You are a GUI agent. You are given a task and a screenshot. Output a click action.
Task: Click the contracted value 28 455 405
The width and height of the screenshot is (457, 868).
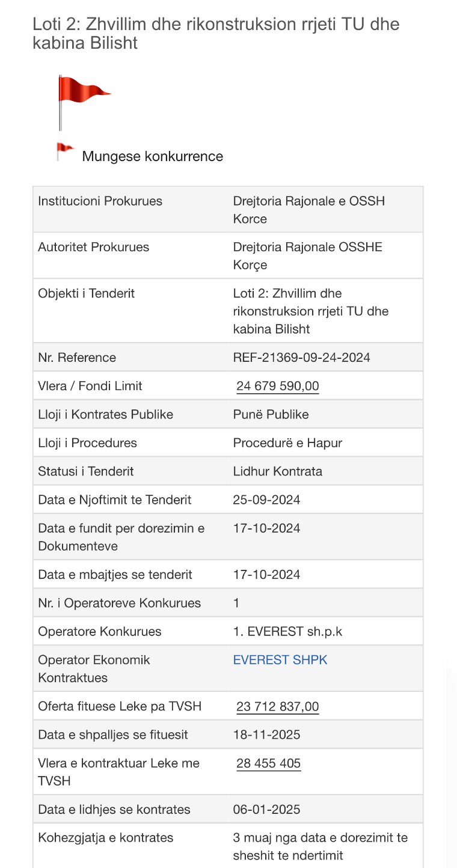[x=269, y=763]
